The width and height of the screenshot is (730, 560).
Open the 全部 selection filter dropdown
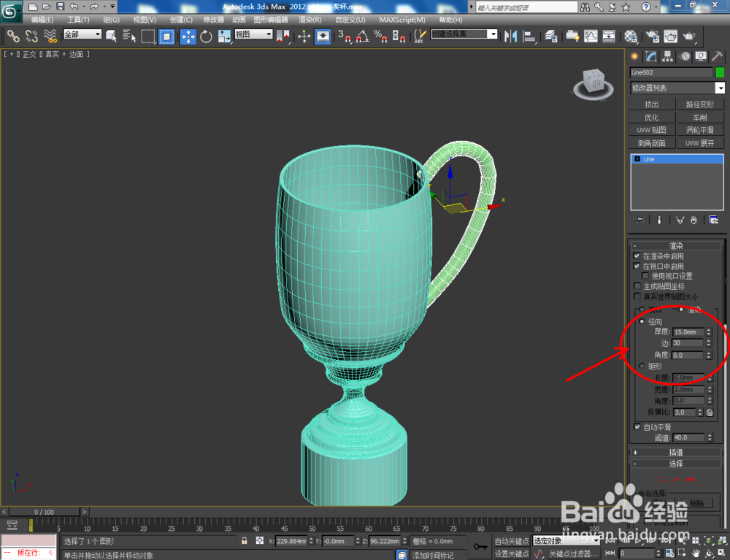[82, 34]
